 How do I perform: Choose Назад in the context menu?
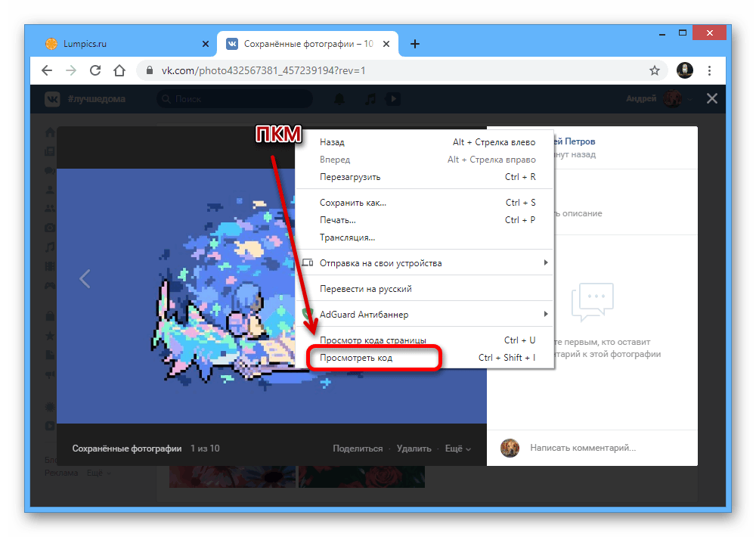coord(424,142)
